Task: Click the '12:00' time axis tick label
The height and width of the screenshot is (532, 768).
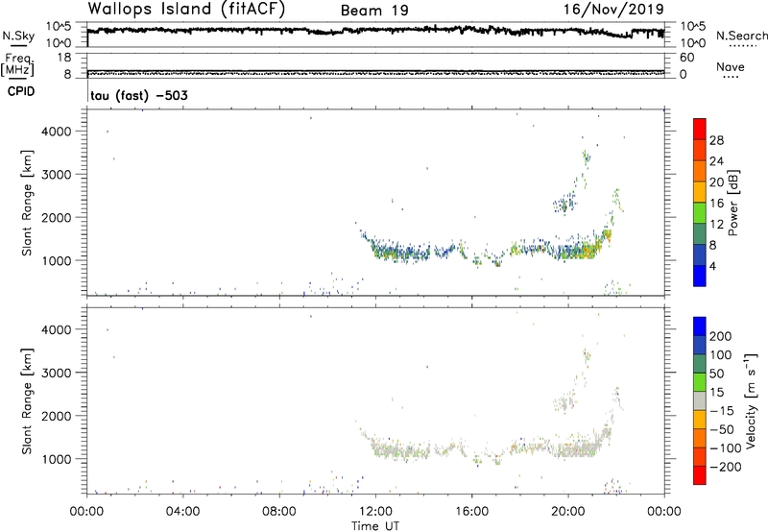Action: (375, 512)
